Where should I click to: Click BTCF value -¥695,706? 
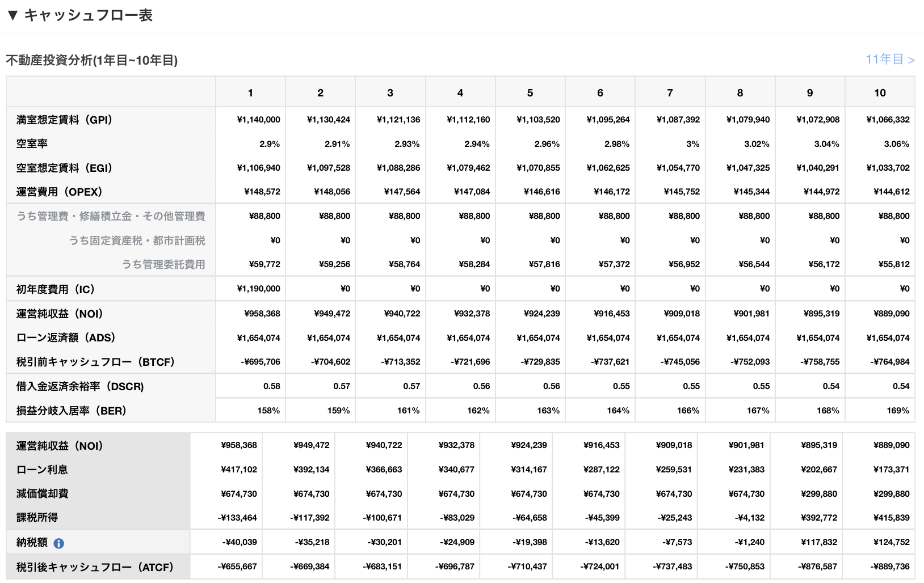261,362
